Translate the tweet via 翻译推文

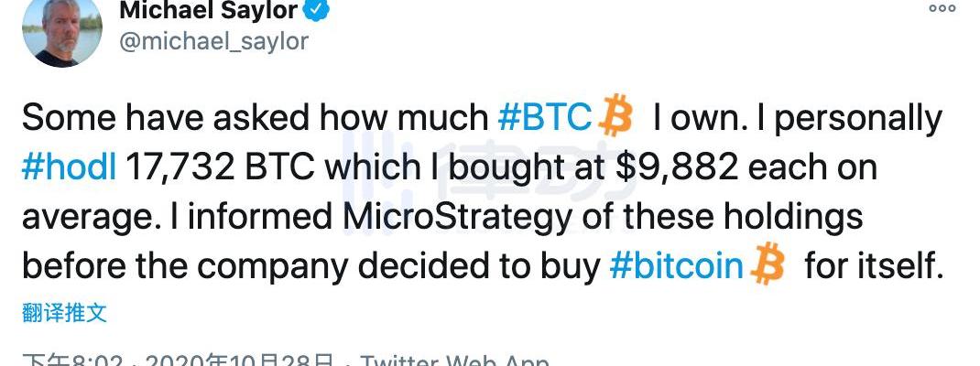pyautogui.click(x=64, y=313)
